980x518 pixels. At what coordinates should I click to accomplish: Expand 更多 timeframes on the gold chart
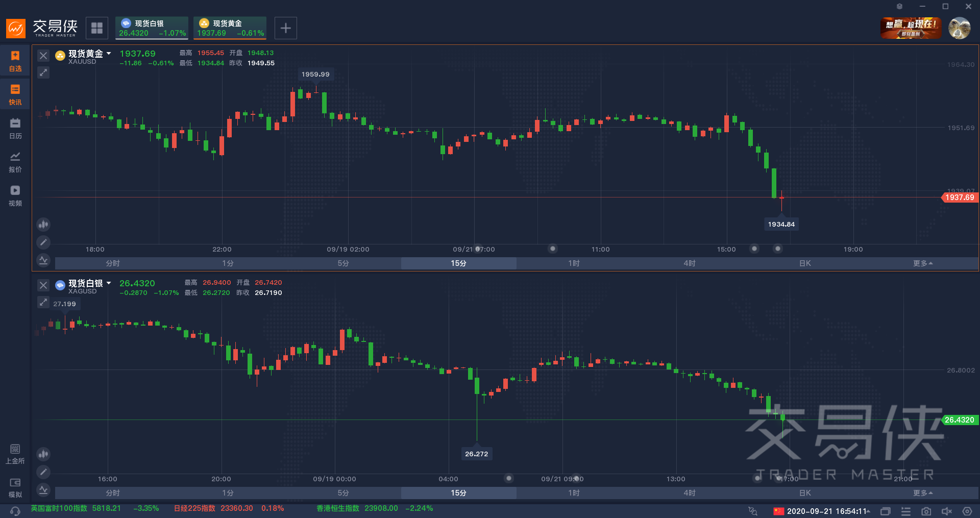[x=923, y=263]
